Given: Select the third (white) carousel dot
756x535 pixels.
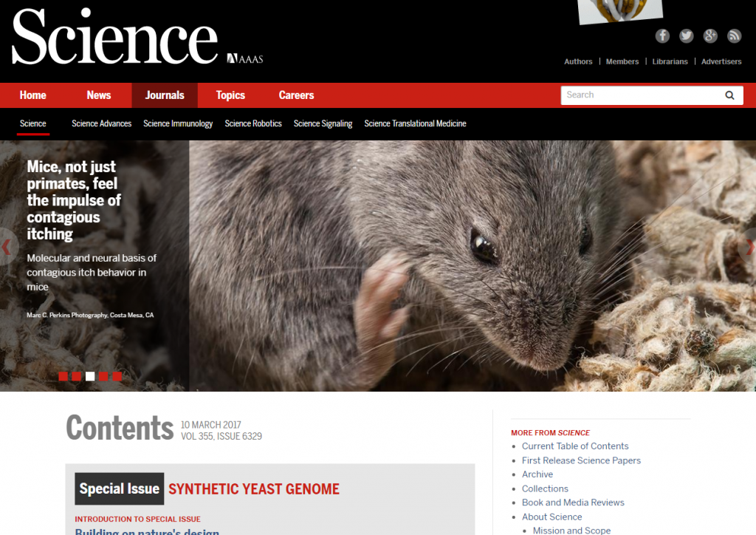Looking at the screenshot, I should (x=90, y=376).
